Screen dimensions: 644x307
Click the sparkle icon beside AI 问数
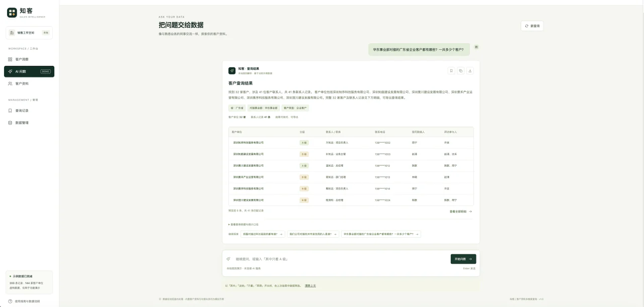point(10,71)
